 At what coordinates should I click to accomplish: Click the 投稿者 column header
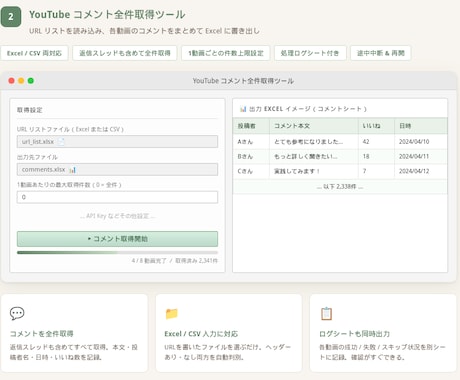[251, 126]
